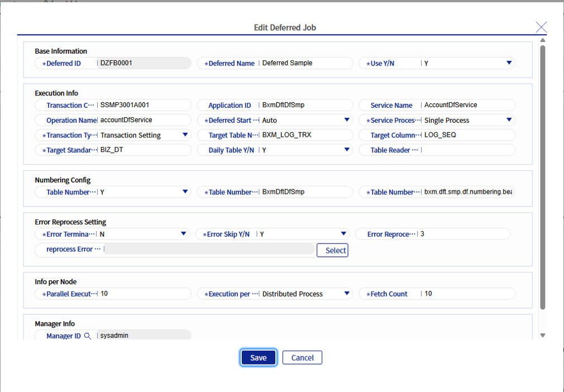Image resolution: width=564 pixels, height=392 pixels.
Task: Open the Manager ID search lookup
Action: click(88, 336)
